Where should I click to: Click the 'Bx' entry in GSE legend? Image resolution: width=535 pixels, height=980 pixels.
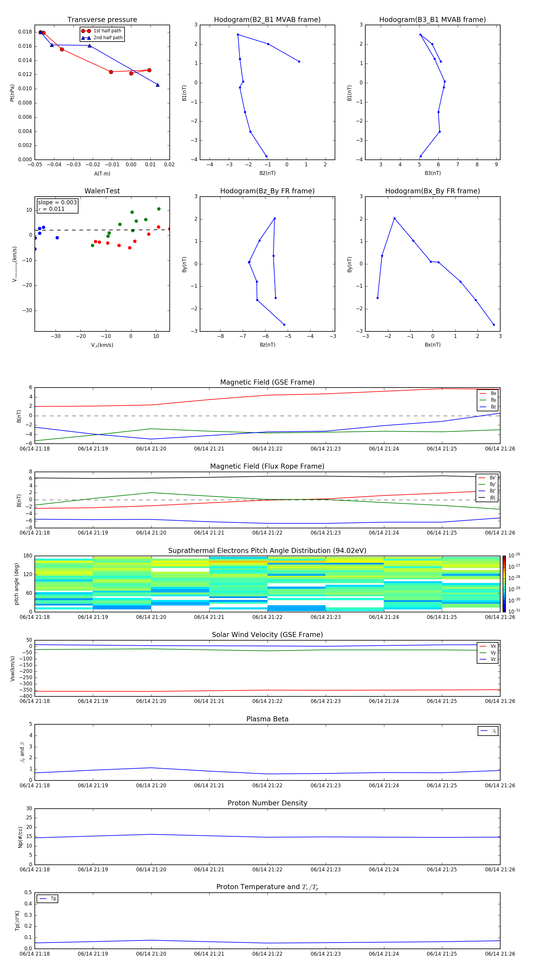click(x=488, y=393)
